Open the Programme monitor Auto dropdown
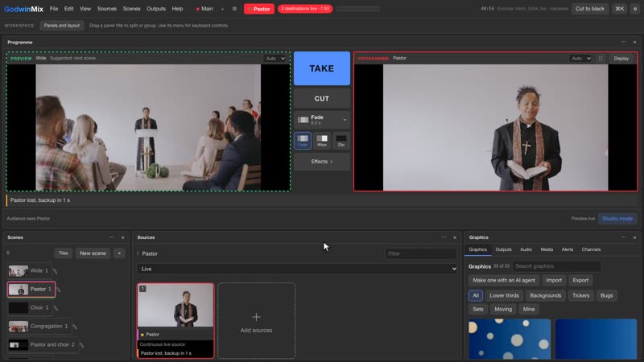644x362 pixels. (580, 58)
